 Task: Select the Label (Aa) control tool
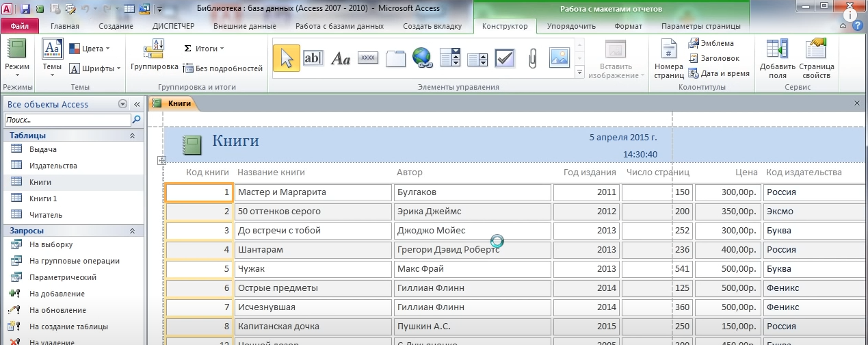point(341,58)
